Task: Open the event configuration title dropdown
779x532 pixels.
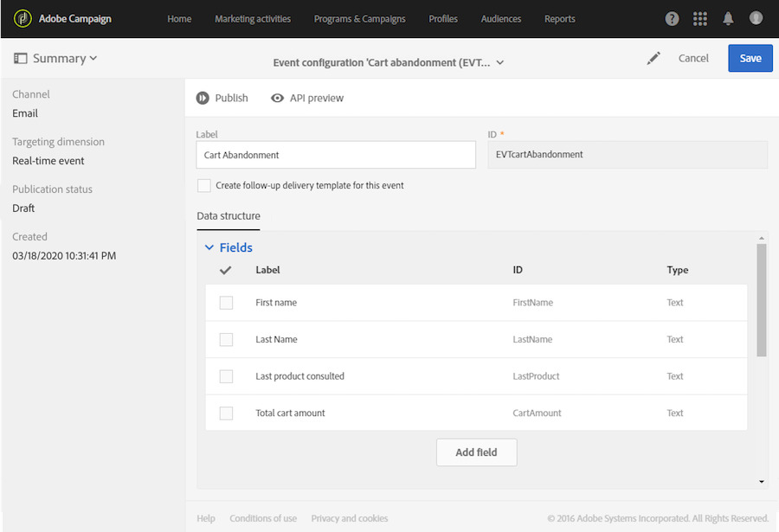Action: [x=500, y=62]
